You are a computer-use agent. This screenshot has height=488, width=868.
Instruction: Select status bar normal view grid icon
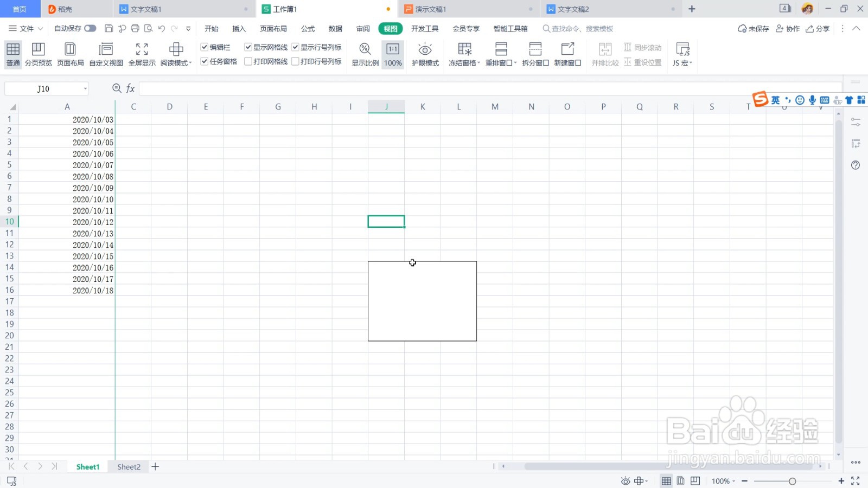(666, 481)
